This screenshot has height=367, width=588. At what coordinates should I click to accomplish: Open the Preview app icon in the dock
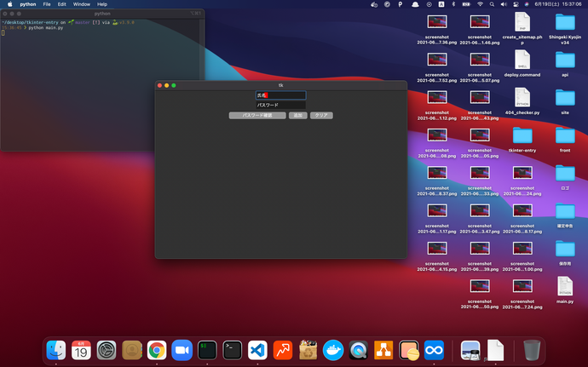(x=470, y=350)
